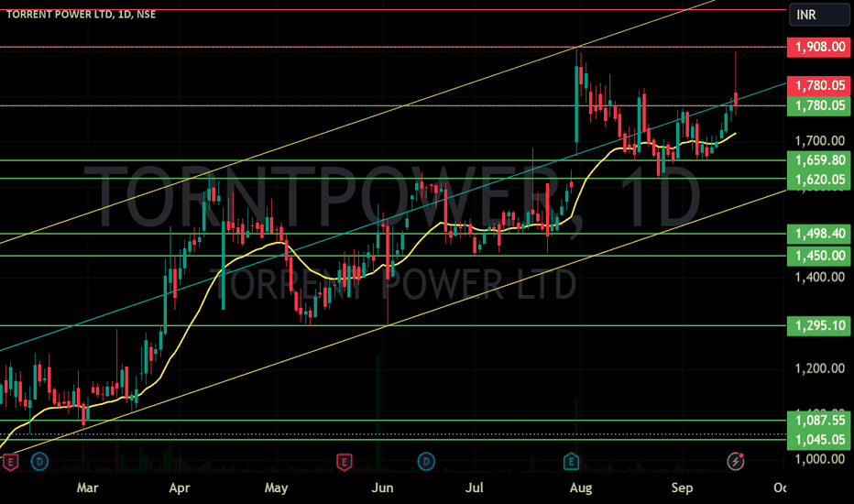Click the TORRENT POWER LTD, 1D, NSE title
The height and width of the screenshot is (504, 854).
coord(81,14)
